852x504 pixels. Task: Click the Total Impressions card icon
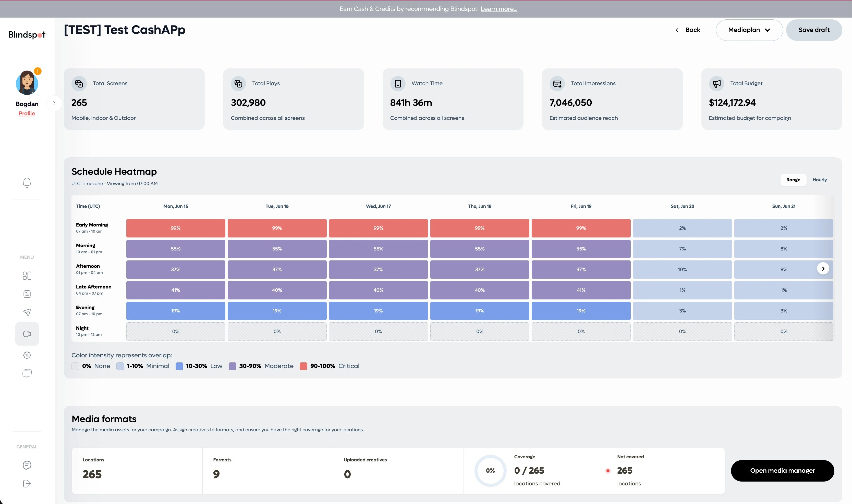click(557, 84)
